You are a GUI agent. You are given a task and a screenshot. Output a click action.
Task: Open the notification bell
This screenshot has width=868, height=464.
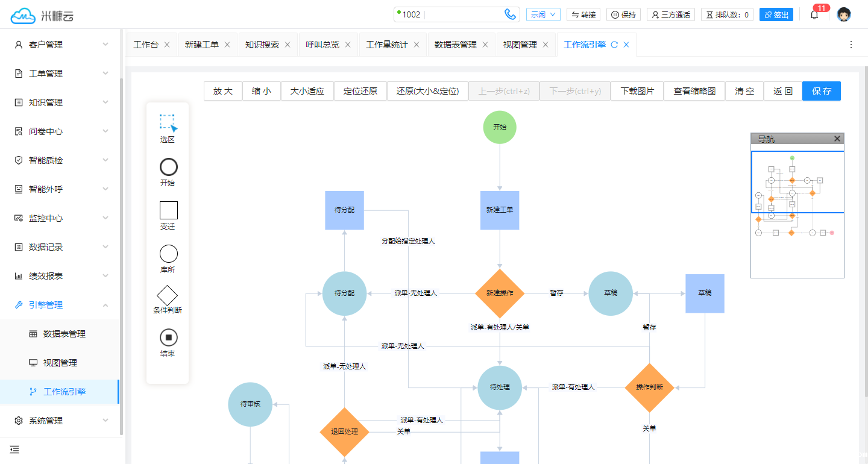coord(814,15)
